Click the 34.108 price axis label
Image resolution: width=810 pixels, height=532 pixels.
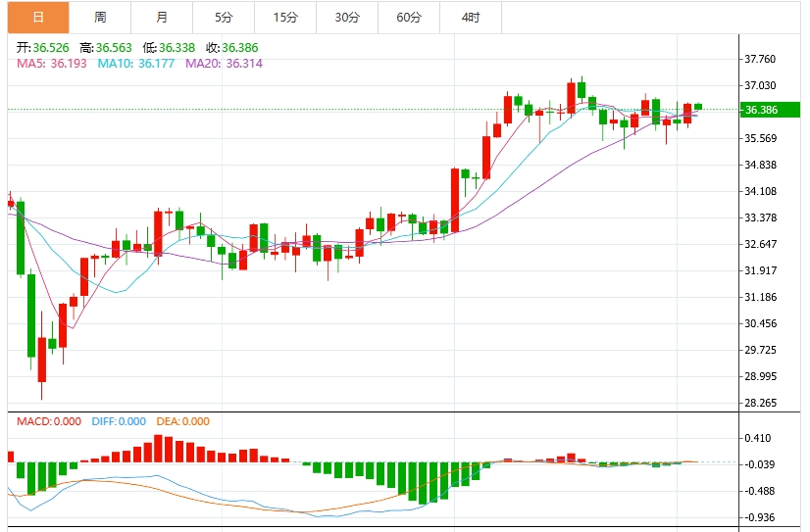pyautogui.click(x=760, y=191)
